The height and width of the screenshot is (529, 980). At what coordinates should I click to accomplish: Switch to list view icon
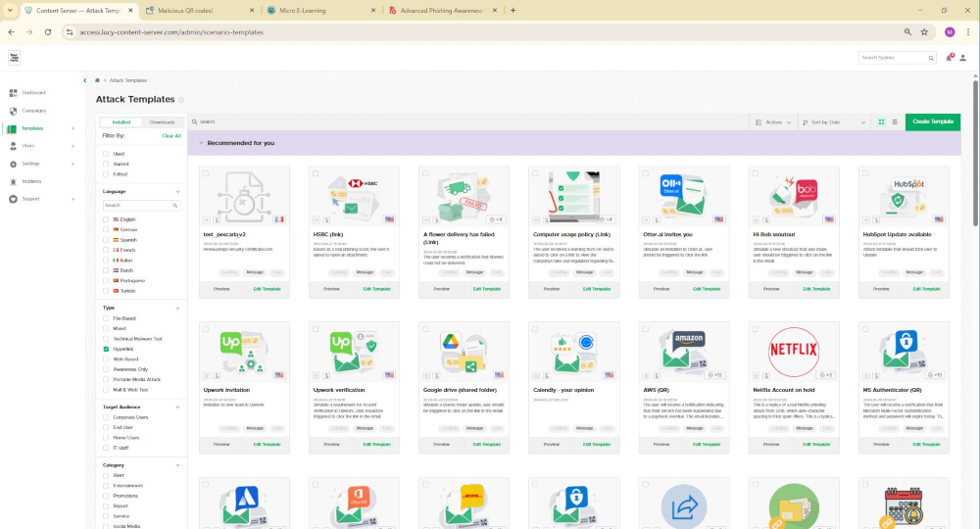[x=895, y=122]
